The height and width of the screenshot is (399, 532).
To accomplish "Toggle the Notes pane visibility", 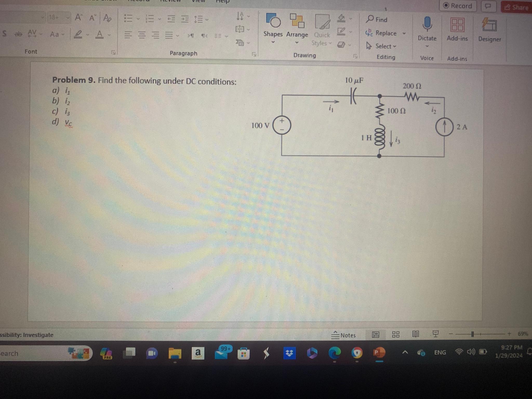I will [x=343, y=335].
